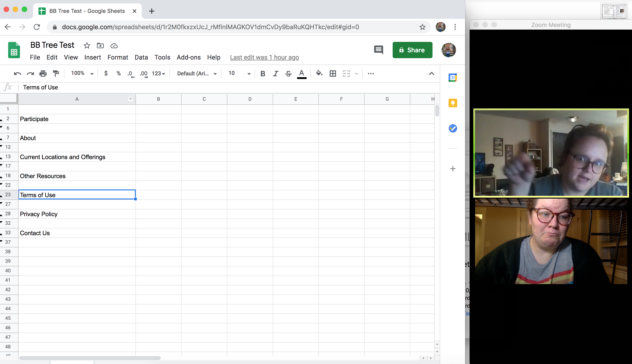Open the Add-ons menu

pyautogui.click(x=189, y=57)
